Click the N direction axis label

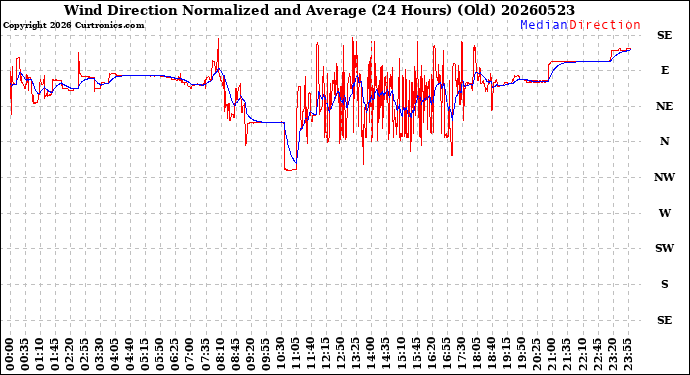664,141
